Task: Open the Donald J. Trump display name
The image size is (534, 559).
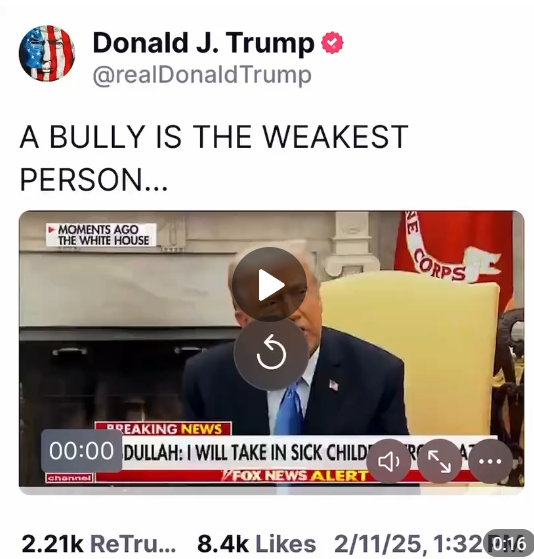Action: click(203, 43)
